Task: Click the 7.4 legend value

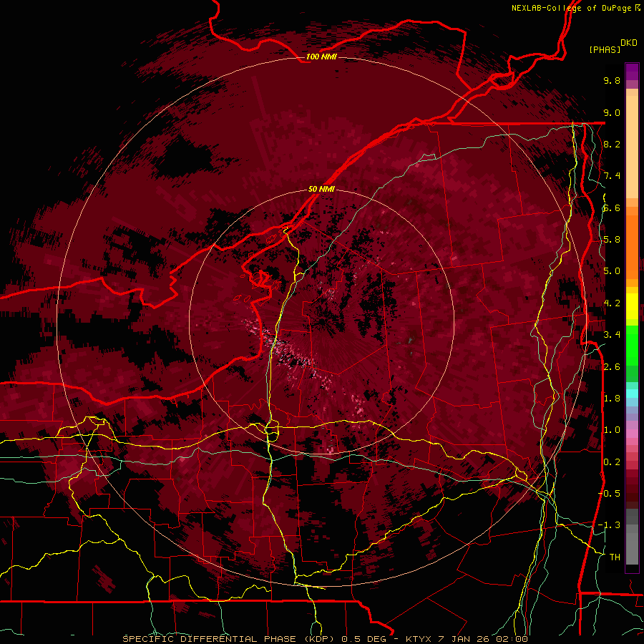Action: [x=612, y=176]
